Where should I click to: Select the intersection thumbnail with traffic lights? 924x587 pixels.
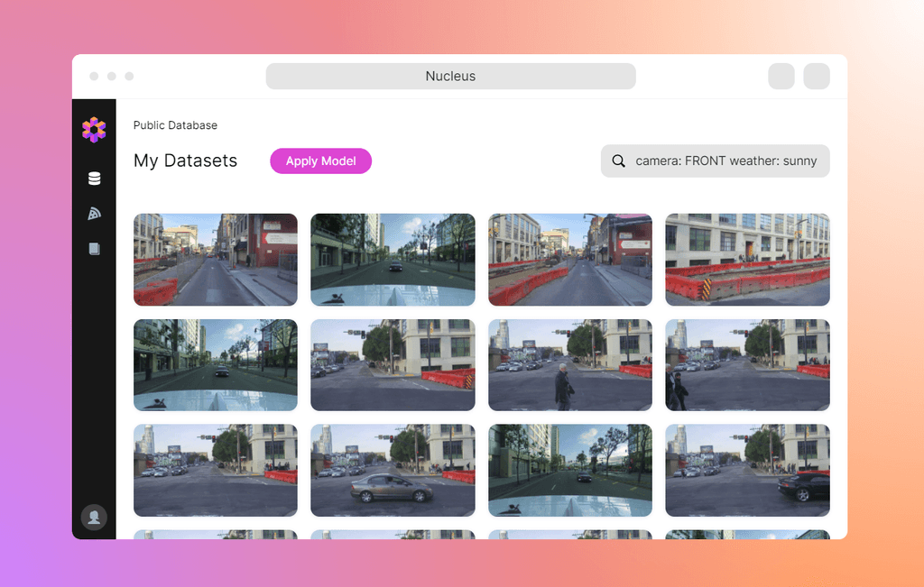pos(393,365)
